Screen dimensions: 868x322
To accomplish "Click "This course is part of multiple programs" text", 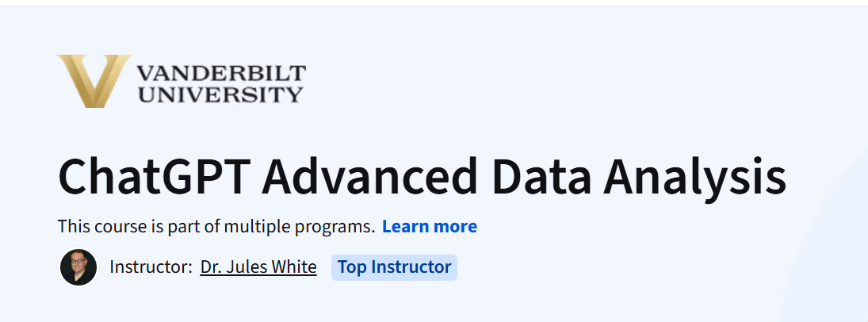I will tap(216, 227).
